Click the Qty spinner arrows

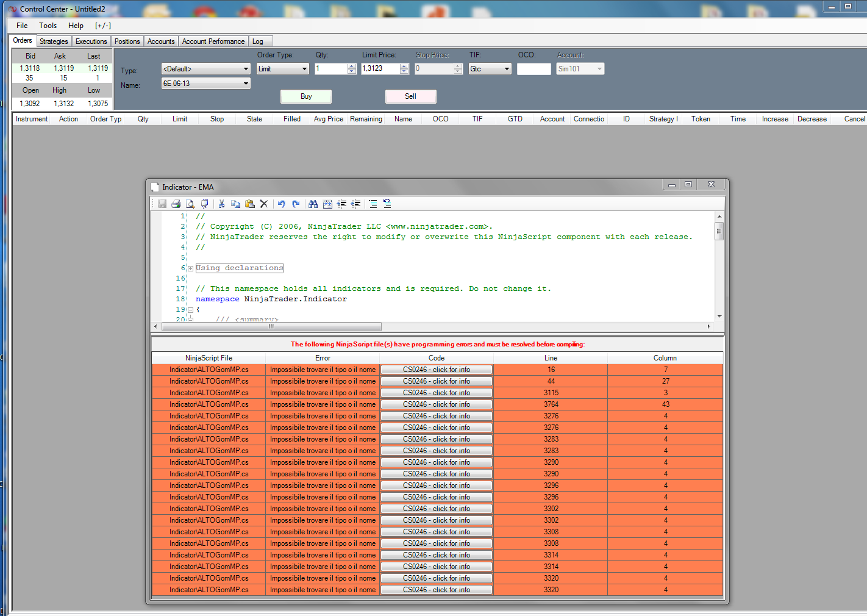tap(352, 69)
